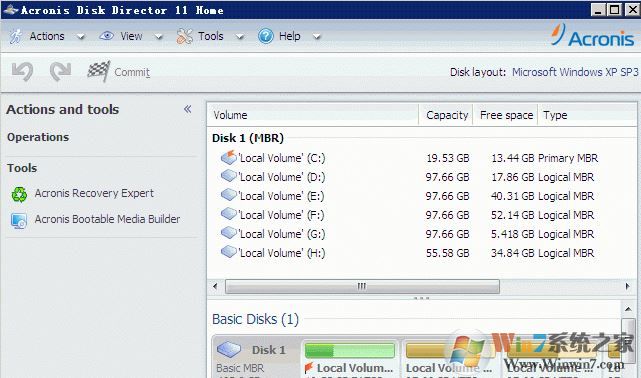Click the drive icon for volume H:
This screenshot has width=641, height=378.
[x=229, y=252]
